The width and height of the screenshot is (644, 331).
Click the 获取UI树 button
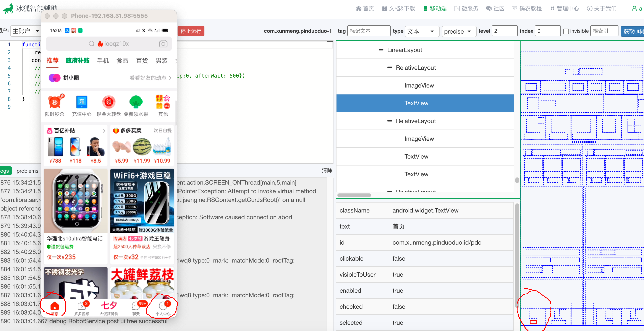coord(633,31)
